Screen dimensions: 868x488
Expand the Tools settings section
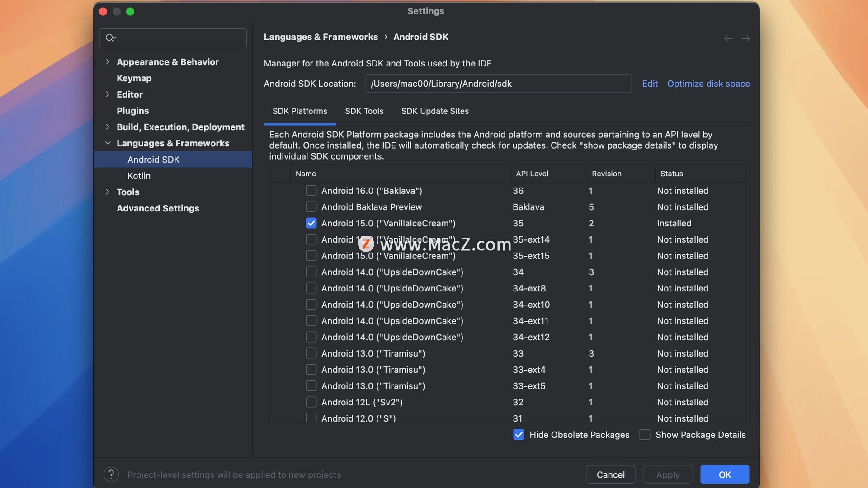pos(108,192)
